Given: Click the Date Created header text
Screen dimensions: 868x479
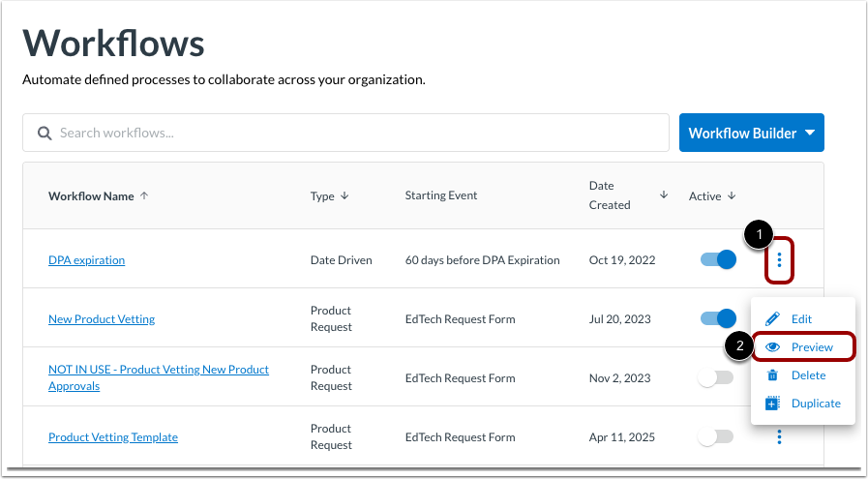Looking at the screenshot, I should [x=610, y=195].
